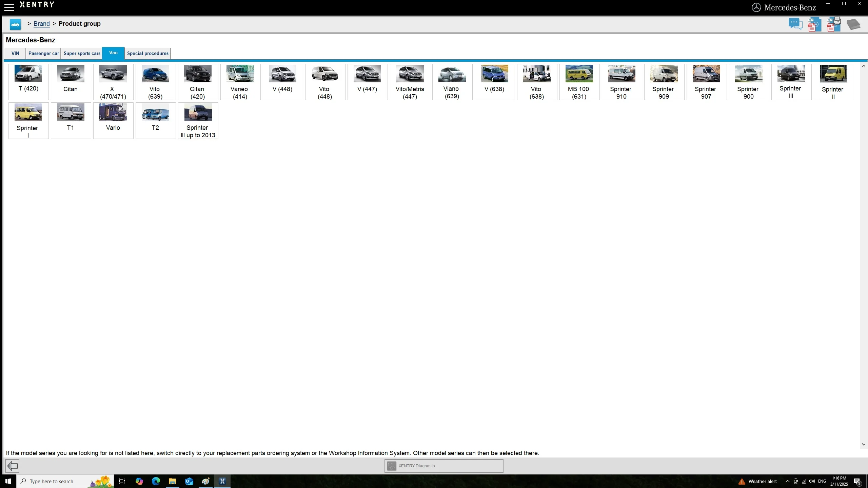This screenshot has width=868, height=488.
Task: Click the PDF print icon
Action: pos(834,24)
